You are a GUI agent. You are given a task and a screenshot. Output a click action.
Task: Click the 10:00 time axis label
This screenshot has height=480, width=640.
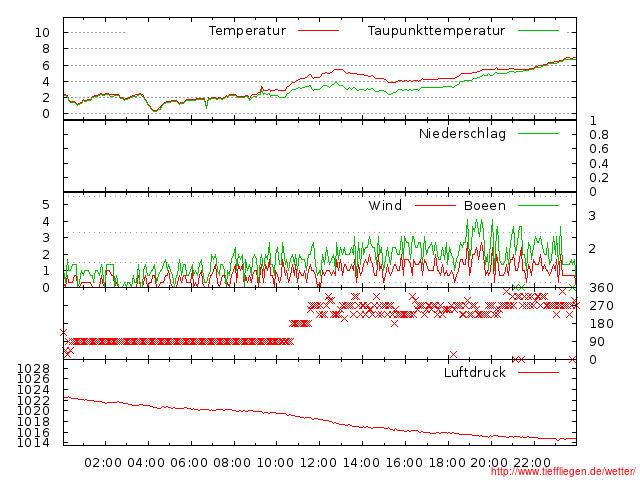pos(275,463)
